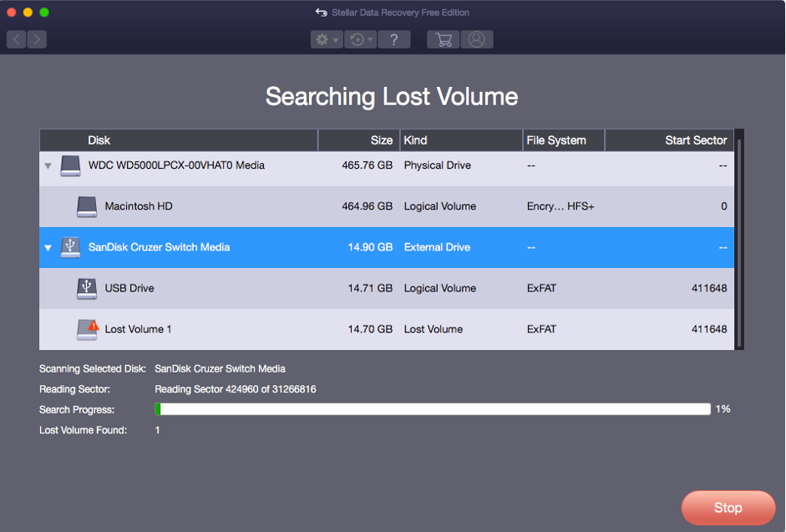The height and width of the screenshot is (532, 786).
Task: Click start sector 0 for Macintosh HD
Action: click(724, 206)
